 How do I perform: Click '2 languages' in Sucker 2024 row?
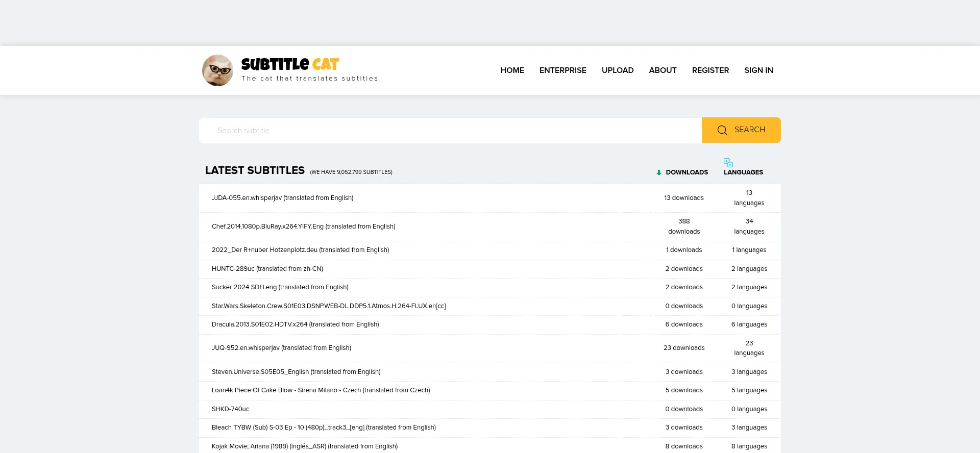click(x=749, y=287)
